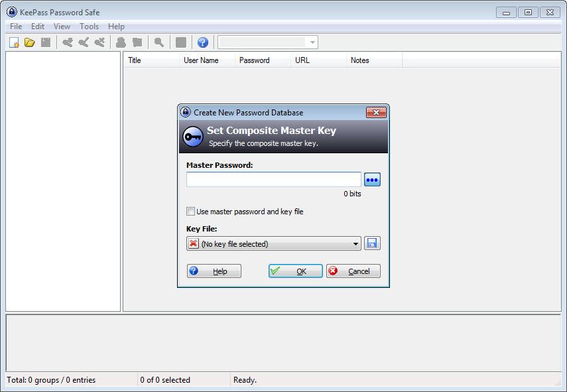Viewport: 567px width, 392px height.
Task: Click the User Name column header
Action: click(207, 60)
